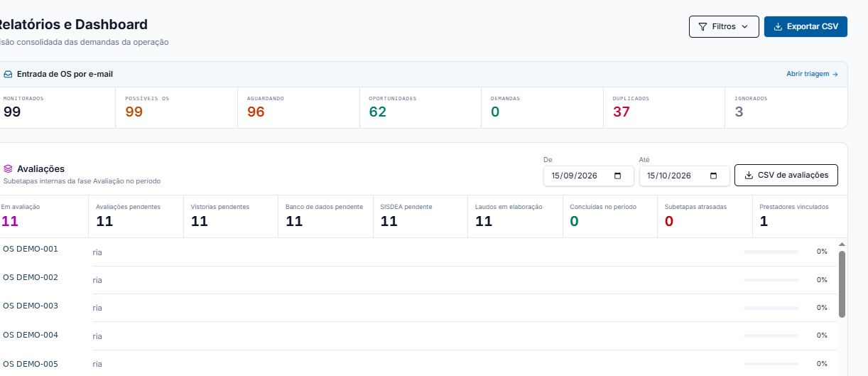Click the progress bar of OS DEMO-002
The image size is (868, 376).
[x=771, y=280]
